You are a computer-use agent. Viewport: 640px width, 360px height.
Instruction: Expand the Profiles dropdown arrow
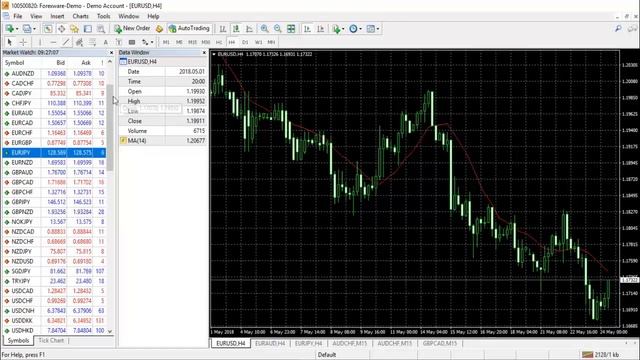point(34,29)
